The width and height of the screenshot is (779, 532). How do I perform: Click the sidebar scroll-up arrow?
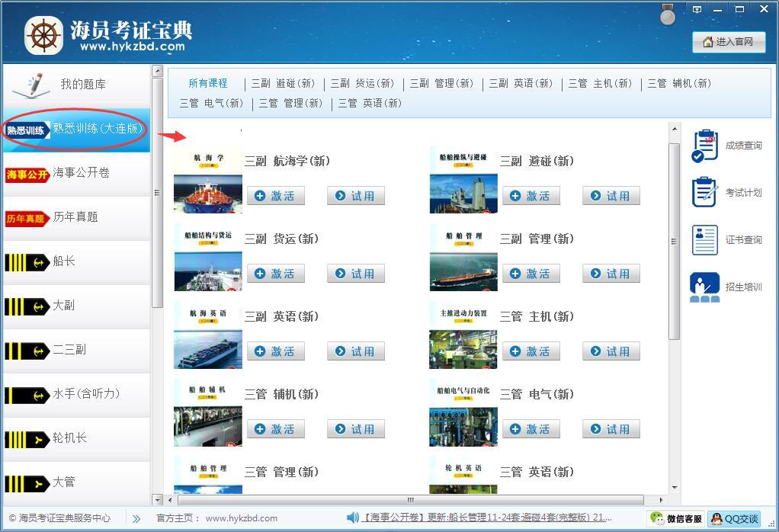158,72
